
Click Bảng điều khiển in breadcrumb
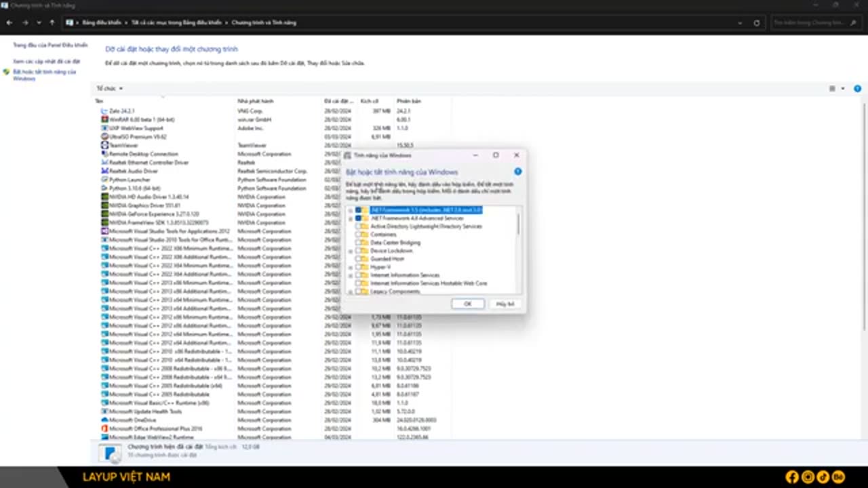(102, 22)
